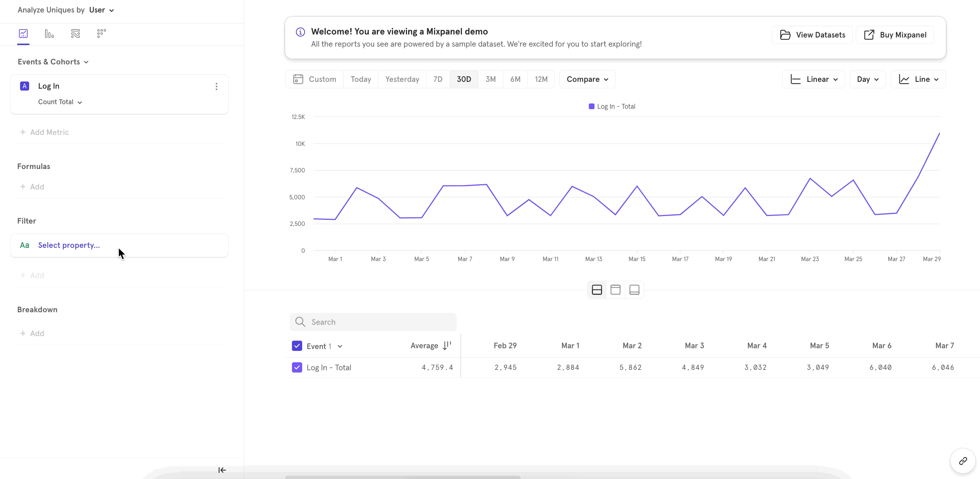Toggle the Log In metric checkbox
The width and height of the screenshot is (980, 479).
tap(297, 368)
